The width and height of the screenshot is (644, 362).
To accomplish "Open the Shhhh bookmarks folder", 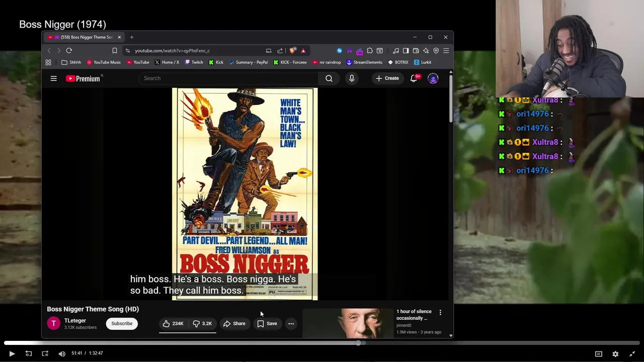I will pyautogui.click(x=71, y=62).
